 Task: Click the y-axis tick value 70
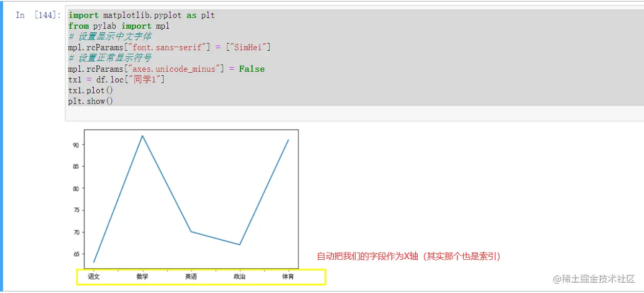tap(76, 233)
